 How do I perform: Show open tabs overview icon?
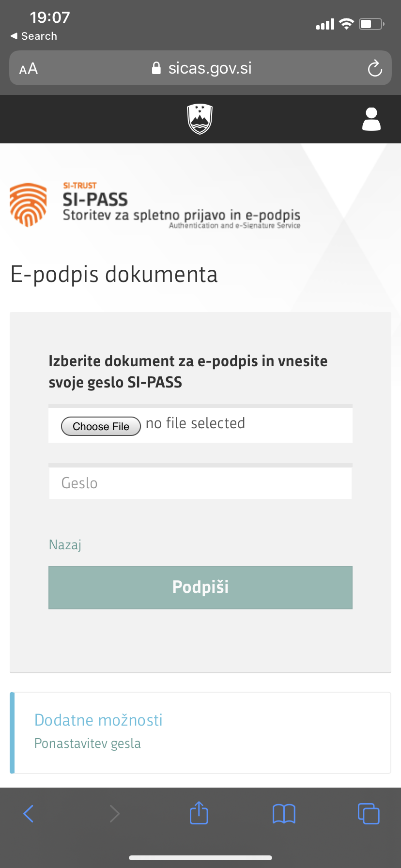tap(369, 813)
